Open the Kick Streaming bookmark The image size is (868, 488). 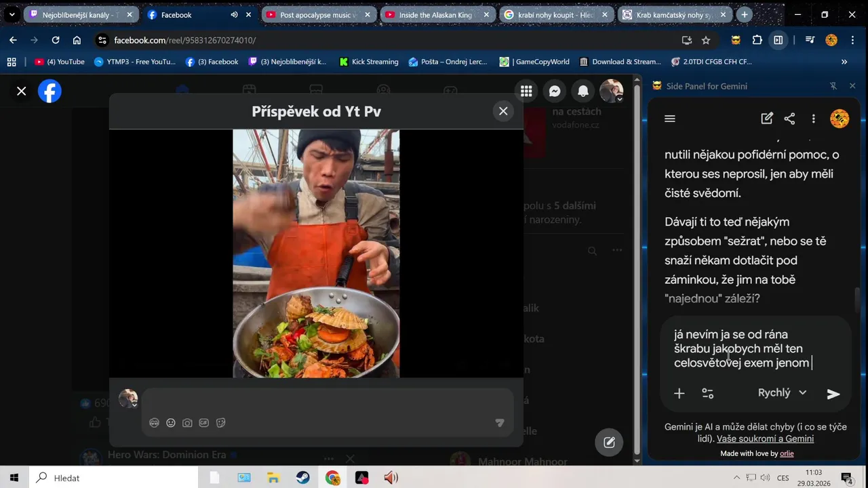(368, 62)
